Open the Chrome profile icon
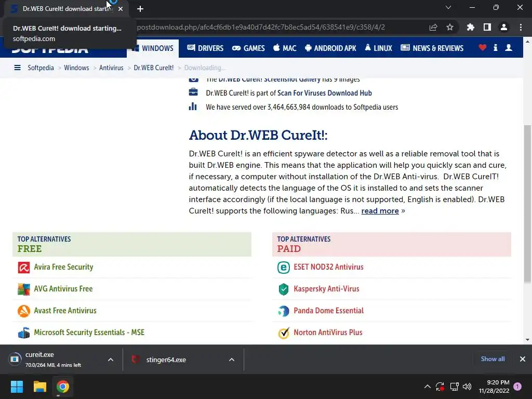This screenshot has height=399, width=532. click(x=504, y=27)
